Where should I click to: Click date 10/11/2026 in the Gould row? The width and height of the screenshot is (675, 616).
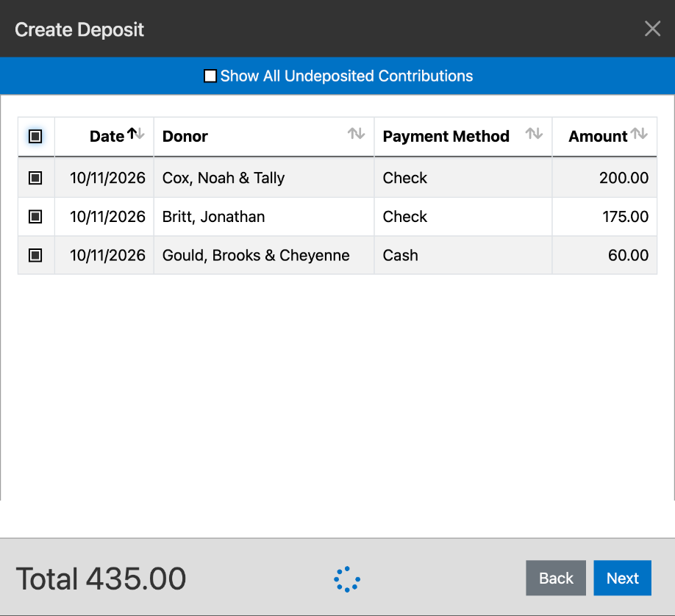coord(107,255)
